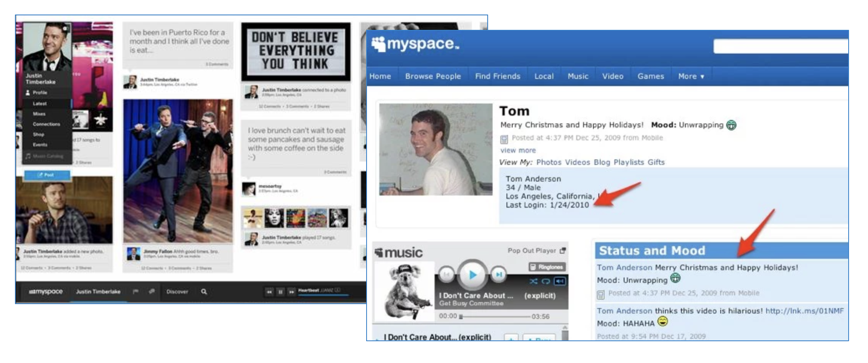Select Shop in sidebar menu
The width and height of the screenshot is (868, 363).
coord(38,134)
